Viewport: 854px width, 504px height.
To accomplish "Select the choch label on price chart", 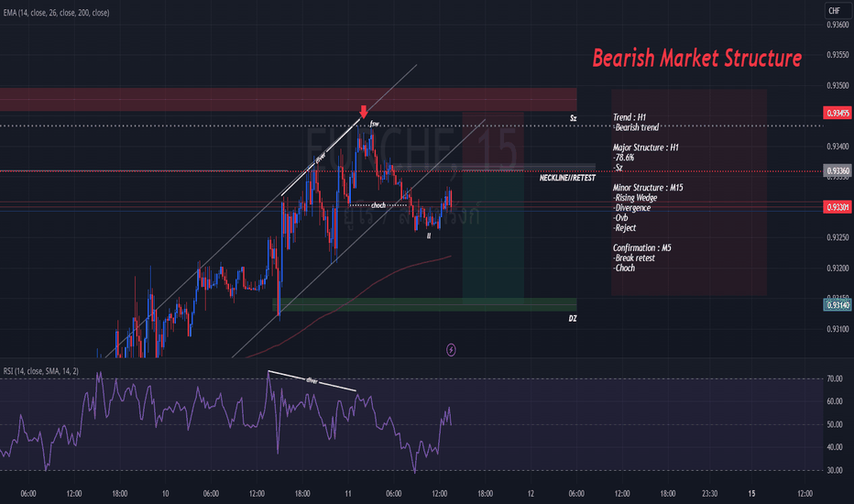I will [x=378, y=205].
